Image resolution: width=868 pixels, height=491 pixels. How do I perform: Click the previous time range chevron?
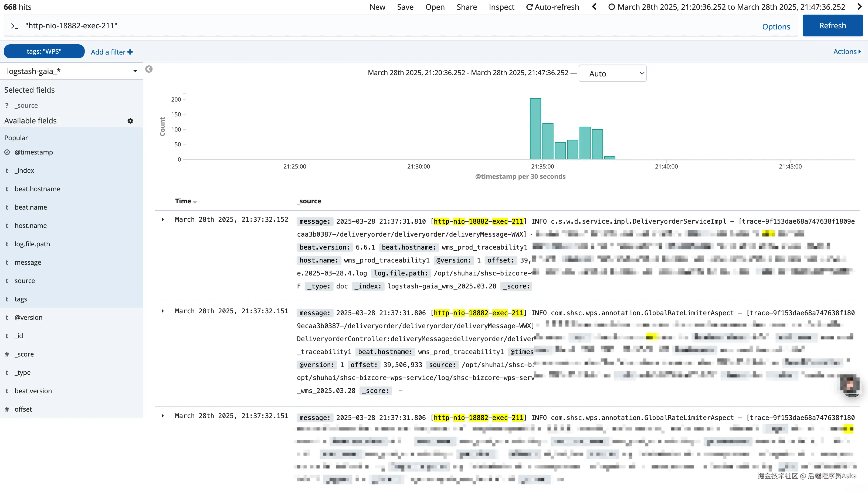pyautogui.click(x=594, y=7)
